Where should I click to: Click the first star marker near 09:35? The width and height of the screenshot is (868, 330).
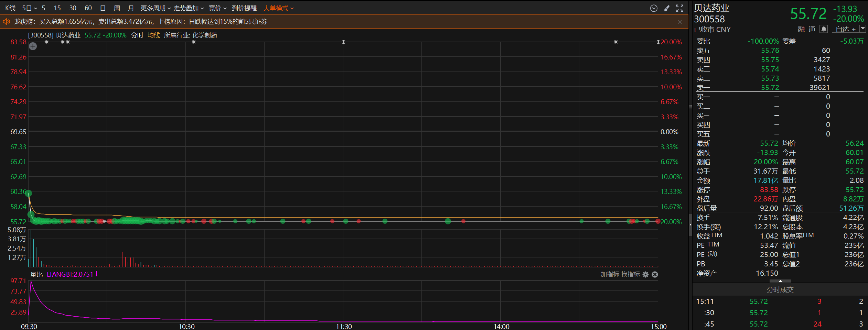tap(47, 42)
